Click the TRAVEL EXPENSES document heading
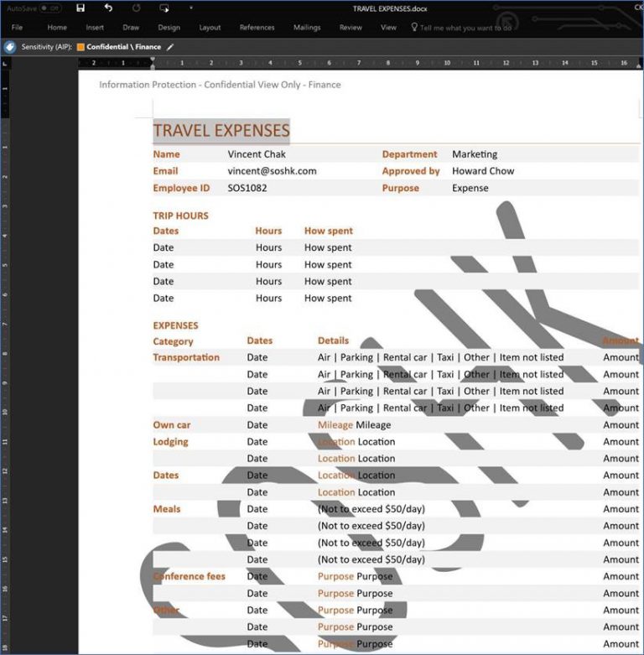 pyautogui.click(x=221, y=130)
